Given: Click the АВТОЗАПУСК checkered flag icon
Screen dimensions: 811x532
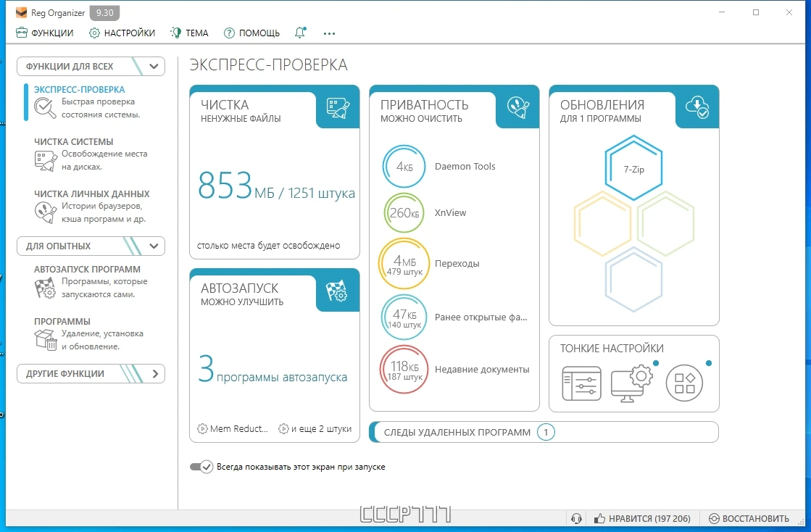Looking at the screenshot, I should pos(337,291).
